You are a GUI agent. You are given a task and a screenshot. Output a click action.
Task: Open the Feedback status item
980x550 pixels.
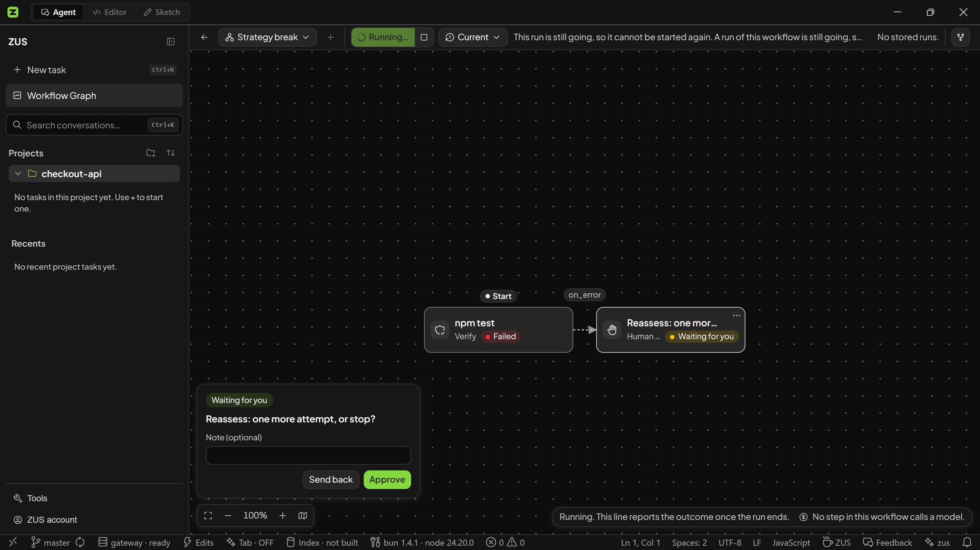pos(887,542)
